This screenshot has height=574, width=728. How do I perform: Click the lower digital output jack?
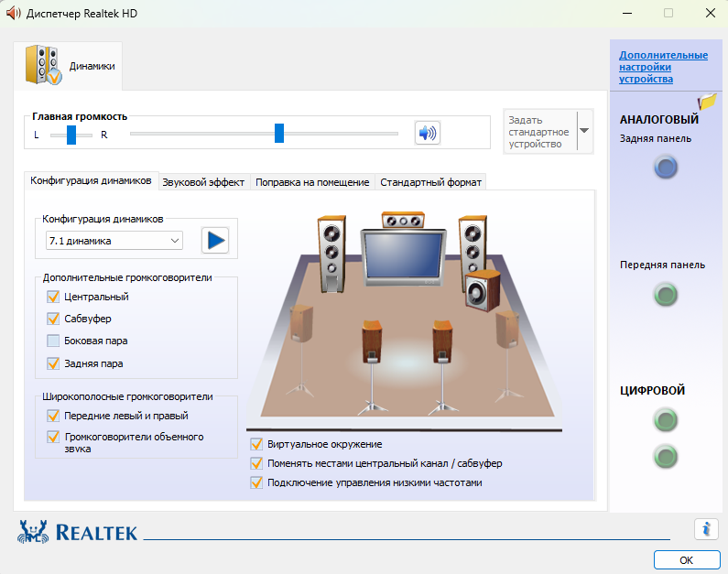[x=666, y=457]
